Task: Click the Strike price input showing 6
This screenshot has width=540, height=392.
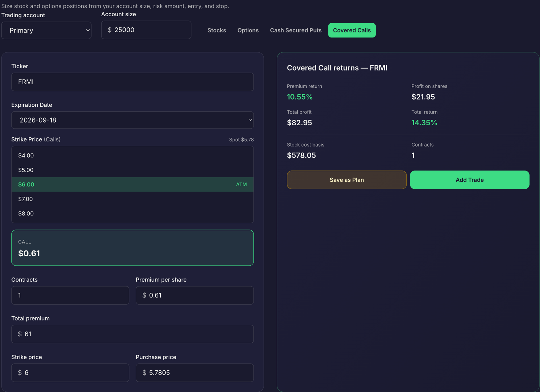Action: tap(70, 373)
